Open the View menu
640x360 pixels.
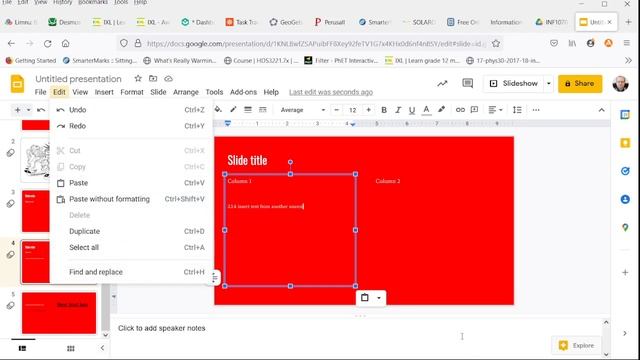point(80,92)
